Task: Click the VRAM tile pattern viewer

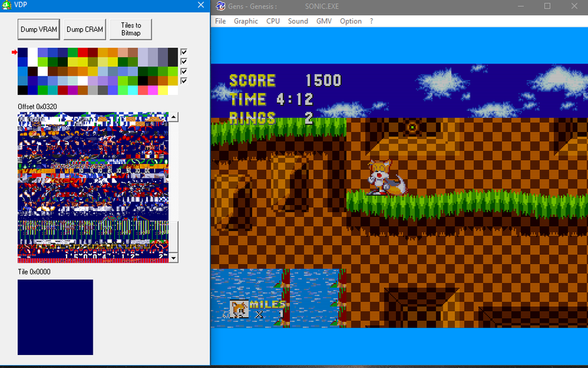Action: pos(93,187)
